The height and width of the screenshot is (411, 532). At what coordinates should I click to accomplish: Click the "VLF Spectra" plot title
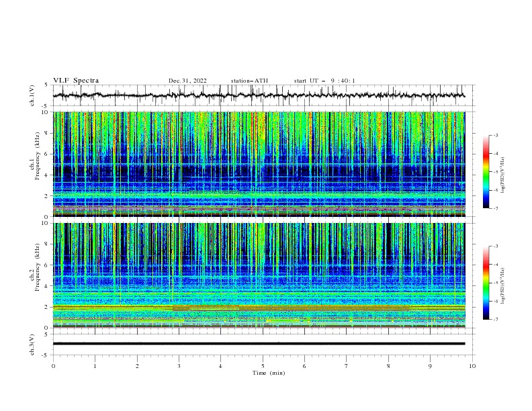tap(76, 81)
